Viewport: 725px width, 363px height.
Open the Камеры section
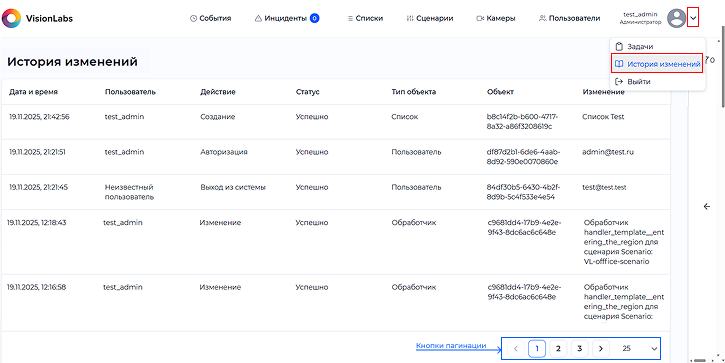[x=496, y=18]
